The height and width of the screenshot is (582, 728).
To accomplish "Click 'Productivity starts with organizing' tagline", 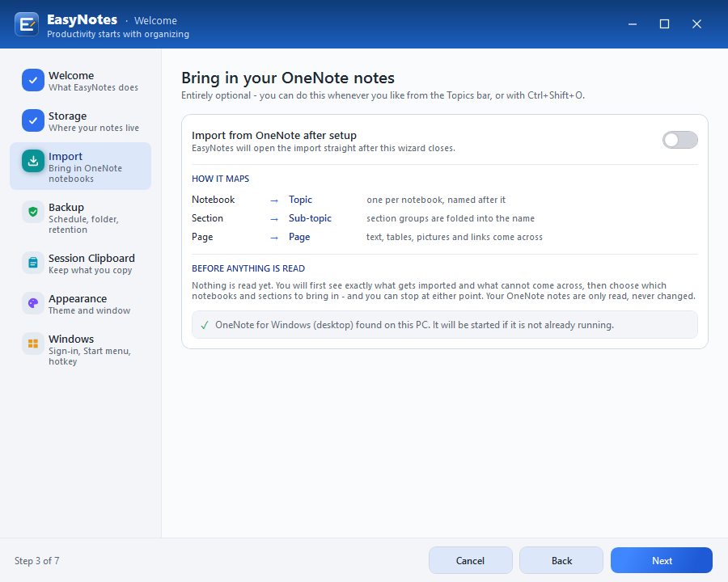I will click(x=118, y=34).
